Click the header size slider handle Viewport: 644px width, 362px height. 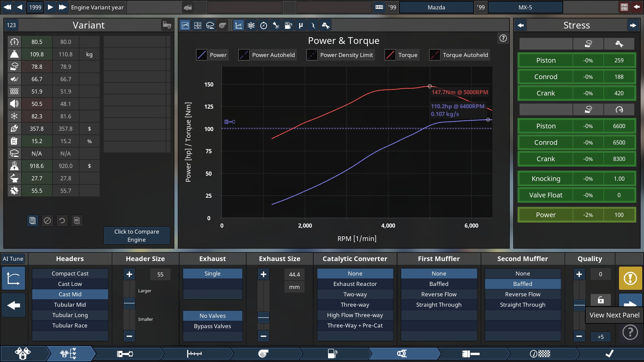129,303
